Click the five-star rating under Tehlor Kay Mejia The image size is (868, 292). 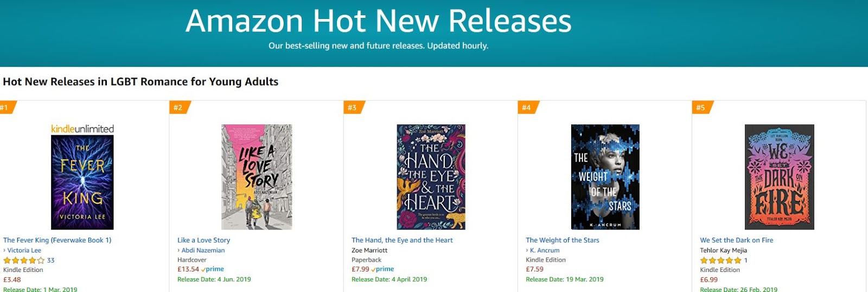(720, 261)
